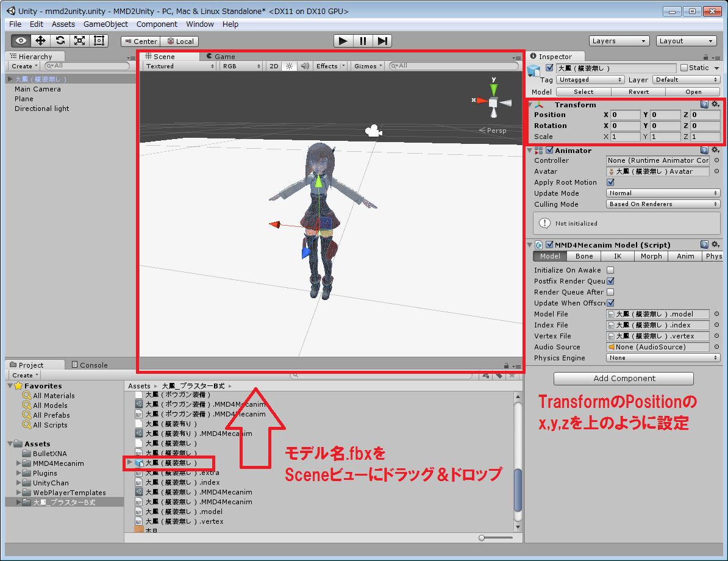The width and height of the screenshot is (728, 561).
Task: Open Animator component help
Action: tap(704, 150)
